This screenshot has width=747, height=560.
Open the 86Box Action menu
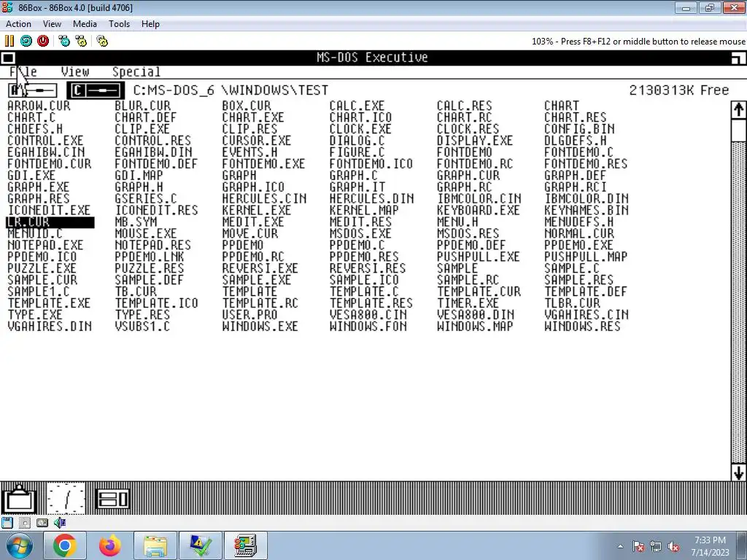click(18, 24)
